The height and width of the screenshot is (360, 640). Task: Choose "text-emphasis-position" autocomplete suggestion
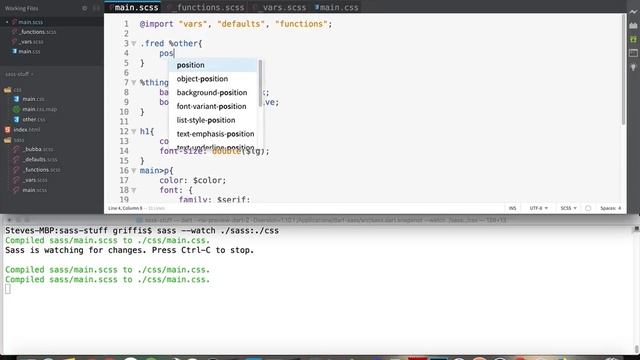click(213, 134)
